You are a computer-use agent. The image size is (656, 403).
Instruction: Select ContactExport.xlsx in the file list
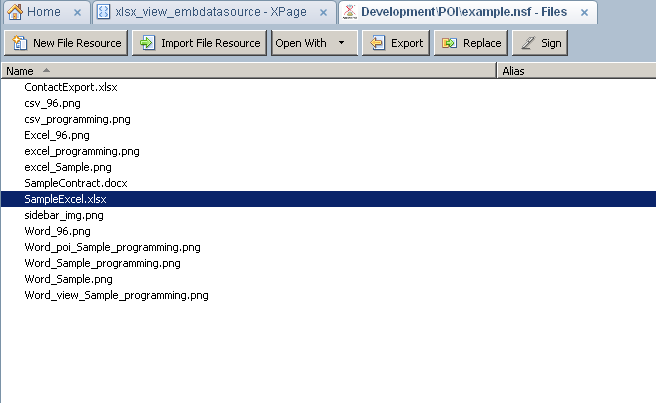coord(70,87)
